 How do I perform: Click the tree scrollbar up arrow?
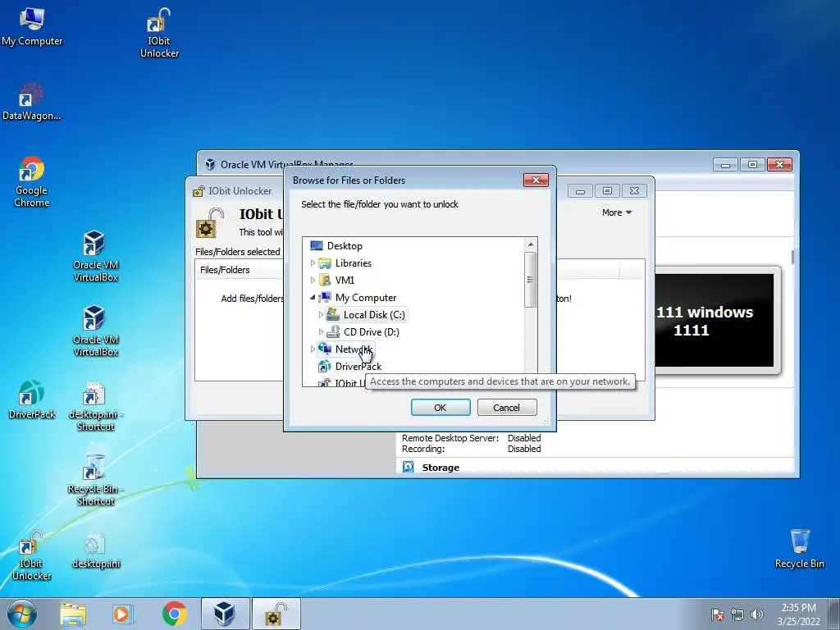tap(531, 244)
